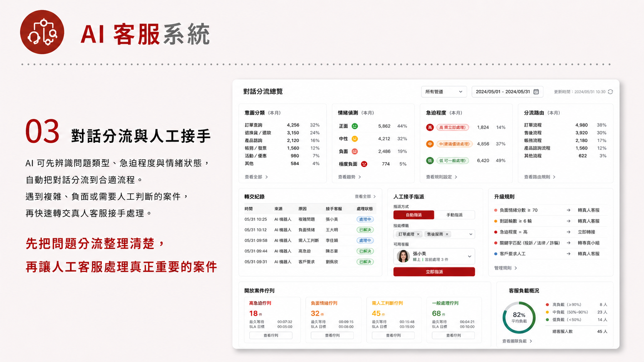This screenshot has width=644, height=362.
Task: Open 查看全部 under 意圖分類
Action: [256, 177]
